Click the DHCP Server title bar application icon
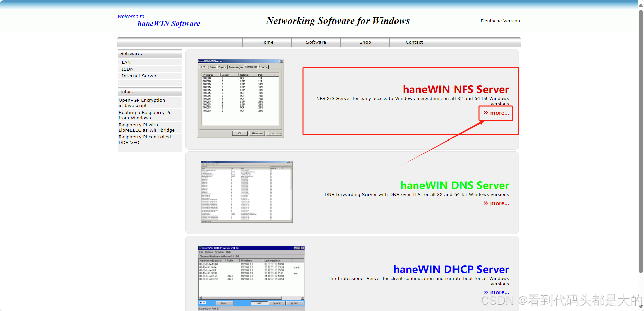Image resolution: width=644 pixels, height=311 pixels. (x=200, y=248)
